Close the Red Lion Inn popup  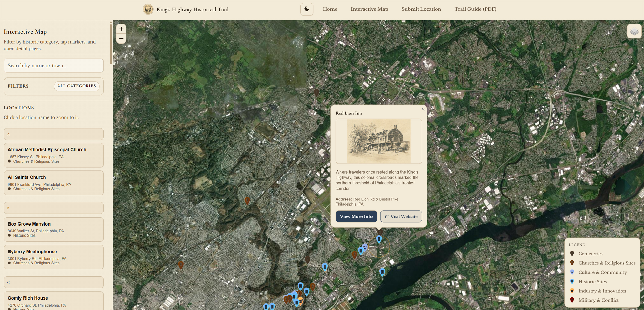(423, 109)
